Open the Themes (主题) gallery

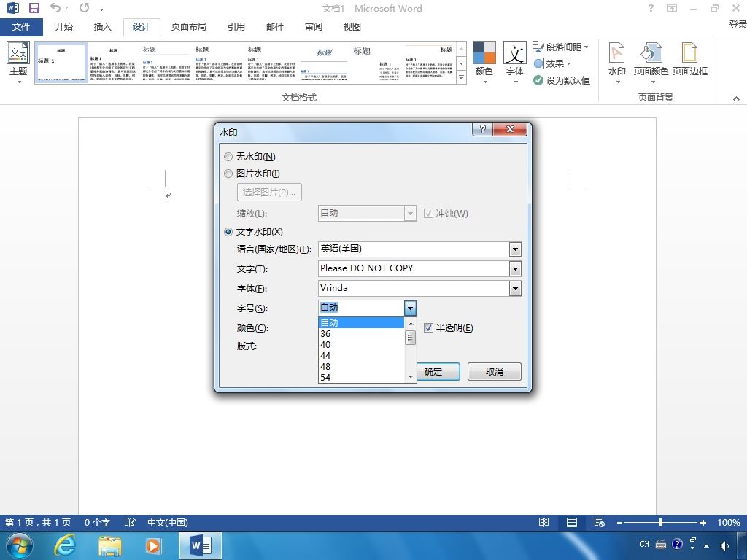[x=18, y=63]
